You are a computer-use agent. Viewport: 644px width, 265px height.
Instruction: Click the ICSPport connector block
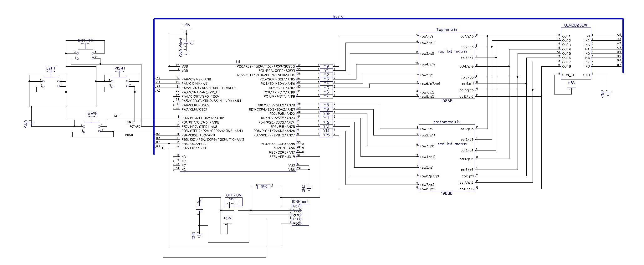[300, 215]
